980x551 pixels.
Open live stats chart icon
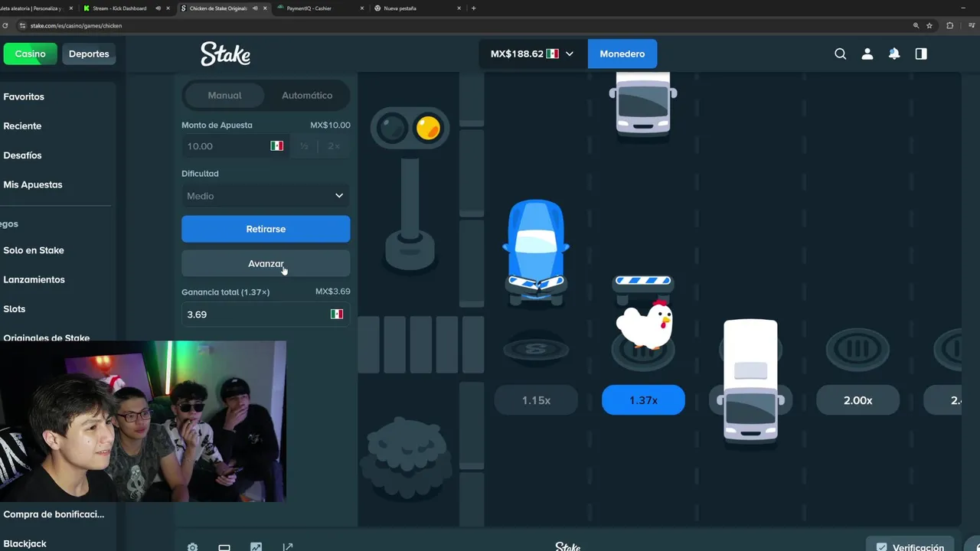point(256,547)
